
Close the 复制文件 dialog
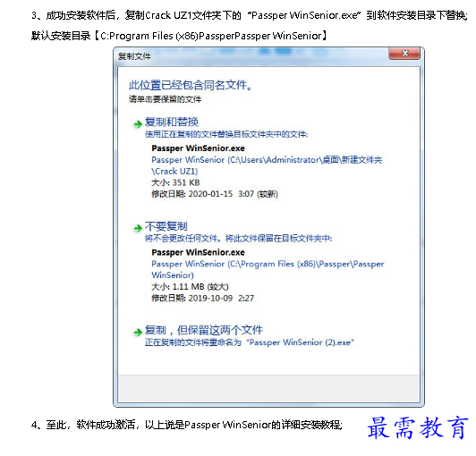tap(404, 54)
